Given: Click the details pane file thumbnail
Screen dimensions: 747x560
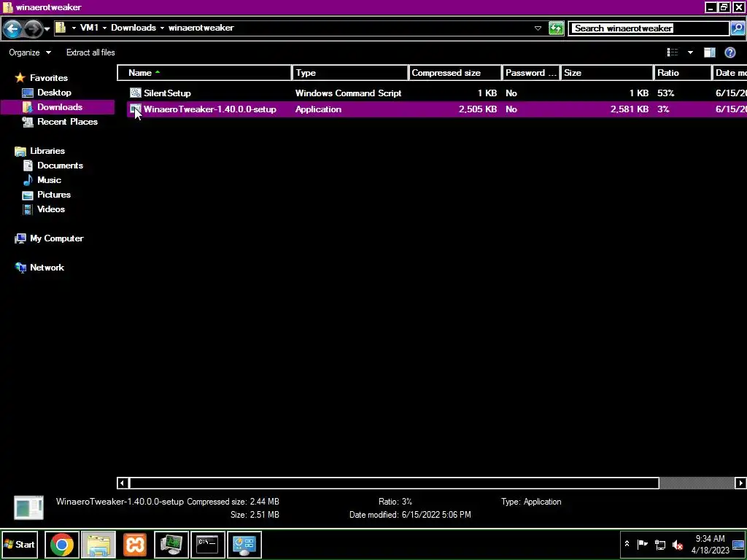Looking at the screenshot, I should 28,507.
